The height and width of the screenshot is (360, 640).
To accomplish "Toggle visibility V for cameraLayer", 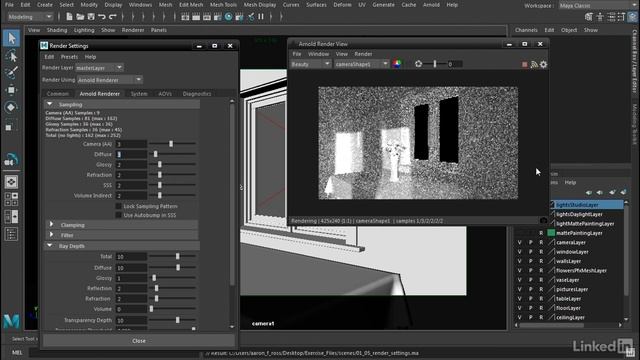I will tap(520, 242).
